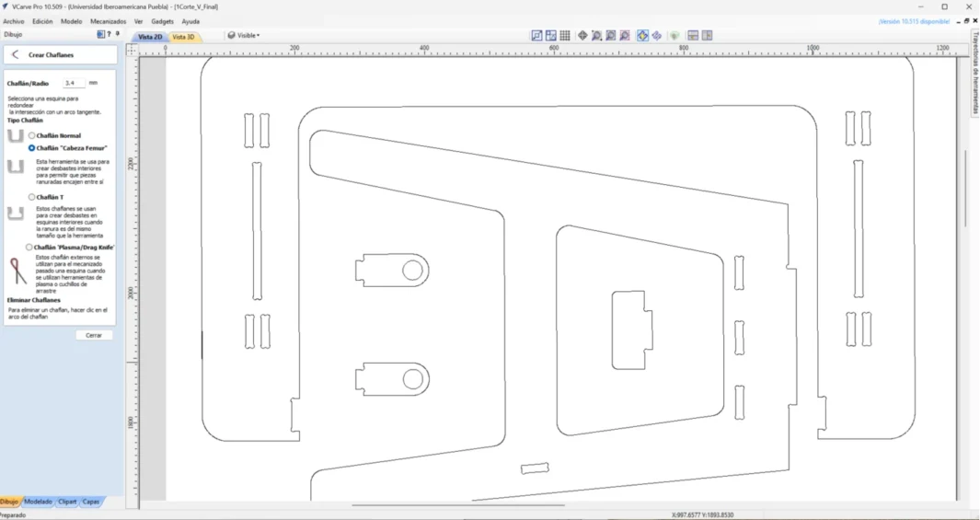
Task: Open the Archivo menu
Action: (14, 21)
